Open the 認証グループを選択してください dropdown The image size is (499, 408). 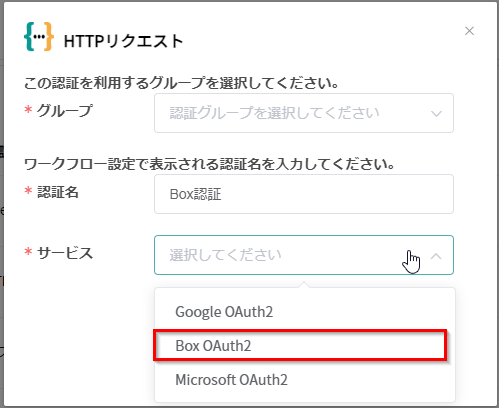pyautogui.click(x=304, y=113)
